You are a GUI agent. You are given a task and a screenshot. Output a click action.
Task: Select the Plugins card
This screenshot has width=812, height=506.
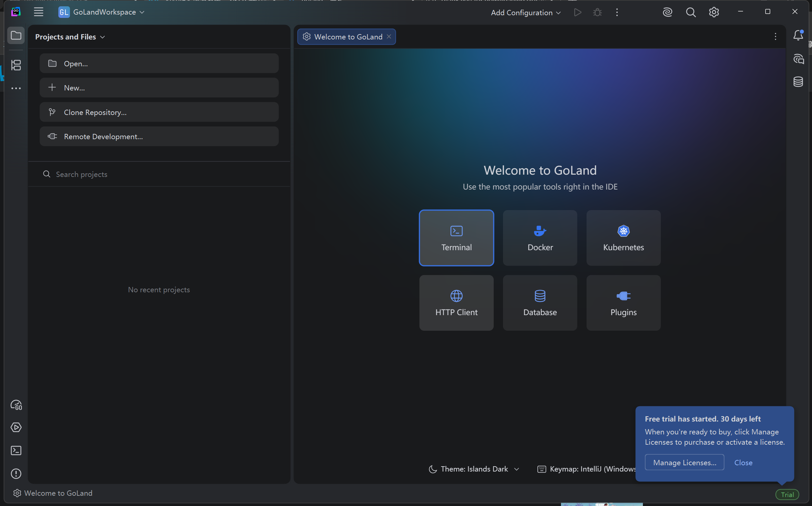623,303
